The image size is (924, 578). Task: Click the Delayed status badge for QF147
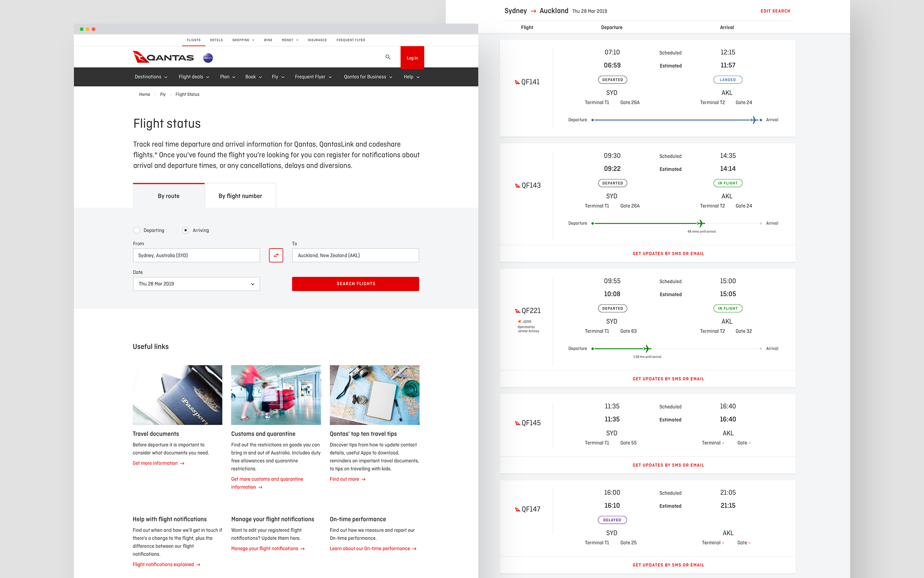tap(612, 520)
